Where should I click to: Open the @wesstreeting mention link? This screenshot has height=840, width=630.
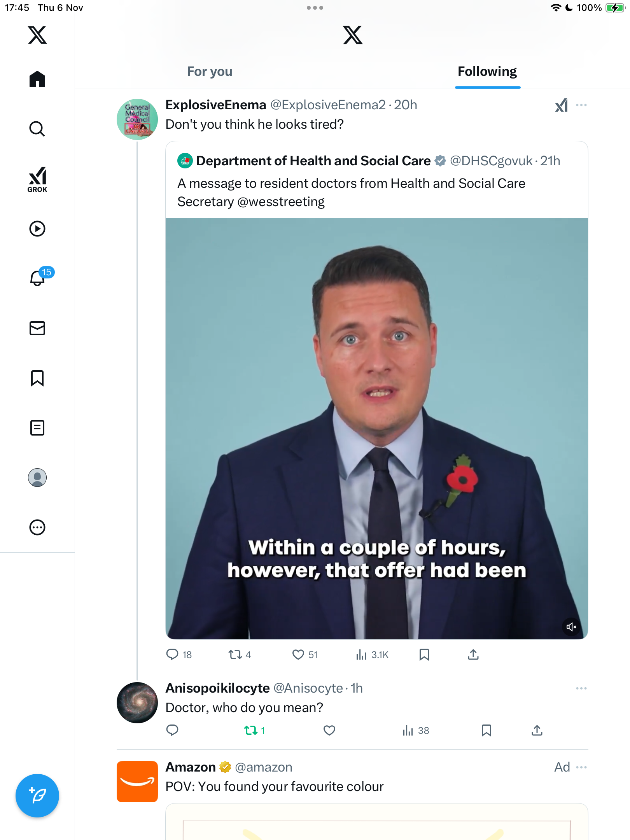click(281, 202)
